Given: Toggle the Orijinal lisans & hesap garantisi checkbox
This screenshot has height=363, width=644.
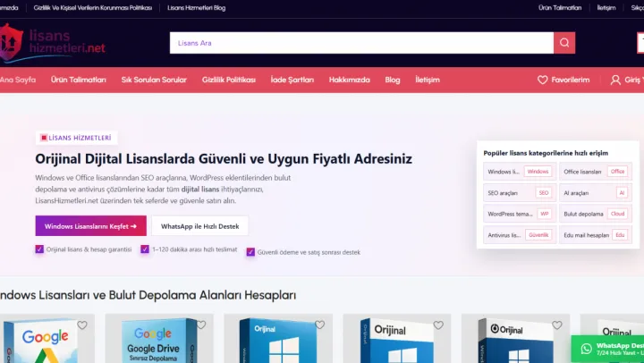Looking at the screenshot, I should pos(39,249).
